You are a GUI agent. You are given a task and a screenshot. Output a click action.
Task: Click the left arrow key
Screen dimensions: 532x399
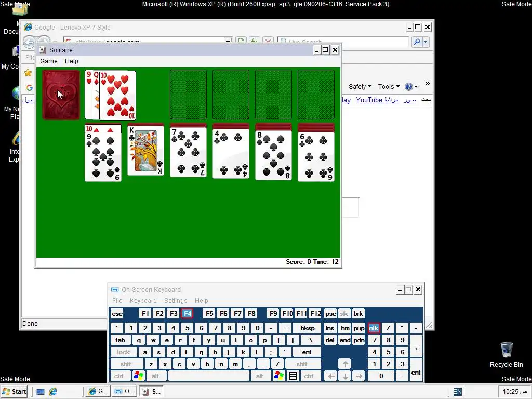[x=331, y=376]
